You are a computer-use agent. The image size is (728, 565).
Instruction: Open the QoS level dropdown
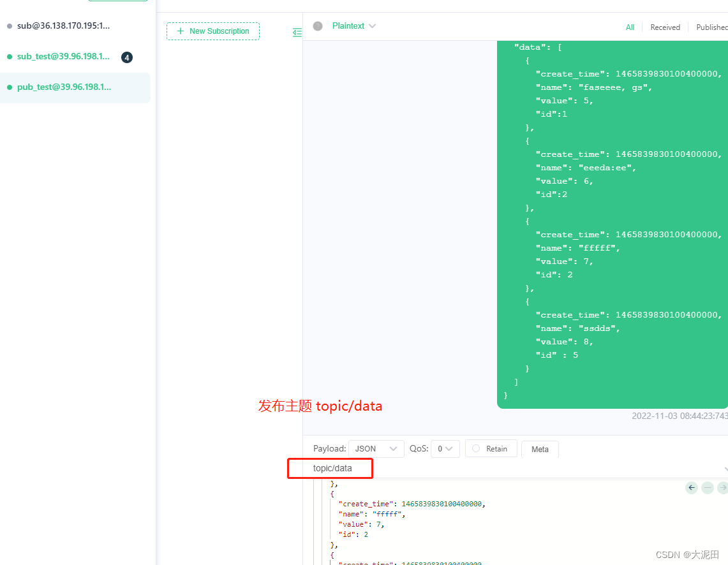click(x=445, y=448)
